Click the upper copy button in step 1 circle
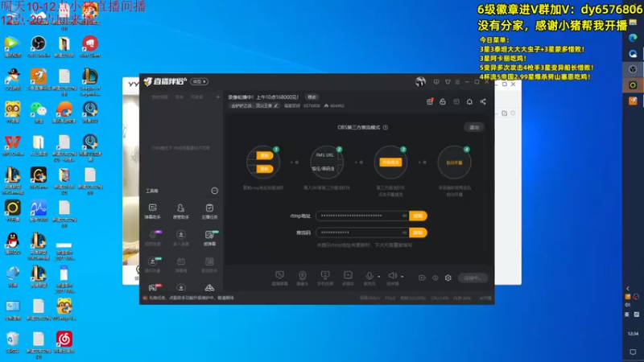The height and width of the screenshot is (362, 644). (x=264, y=155)
